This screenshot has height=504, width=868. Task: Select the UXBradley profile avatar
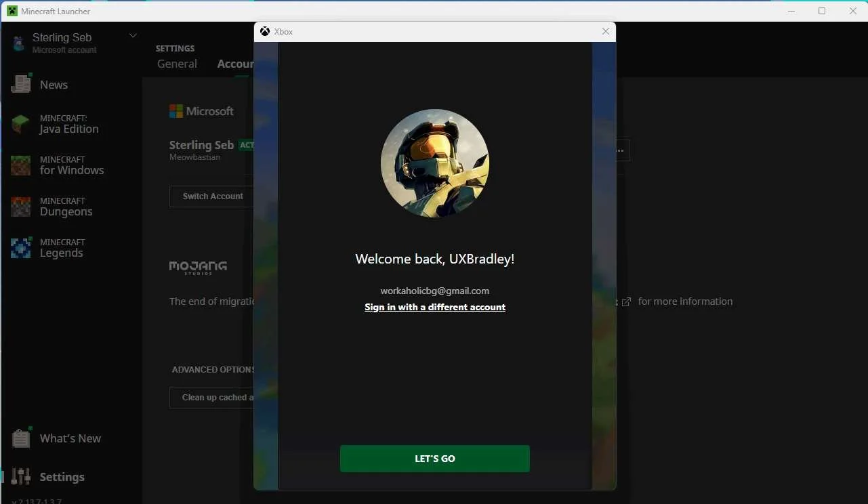[x=435, y=163]
